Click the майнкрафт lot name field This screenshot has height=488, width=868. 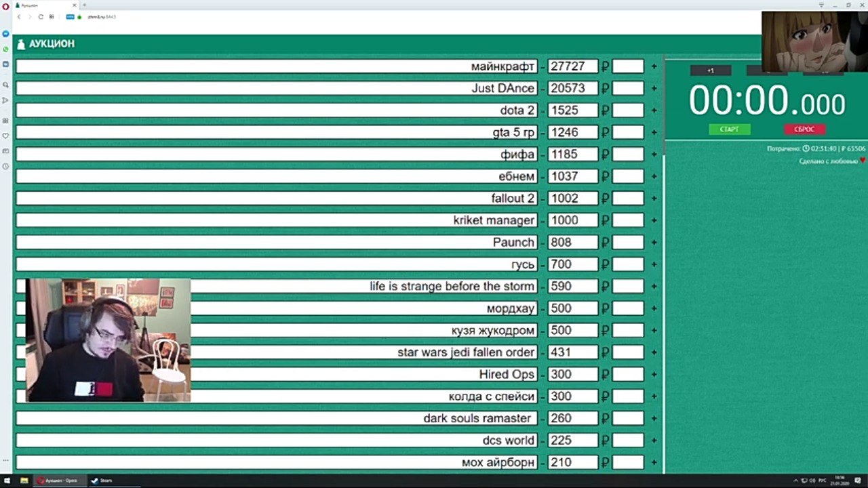tap(277, 66)
